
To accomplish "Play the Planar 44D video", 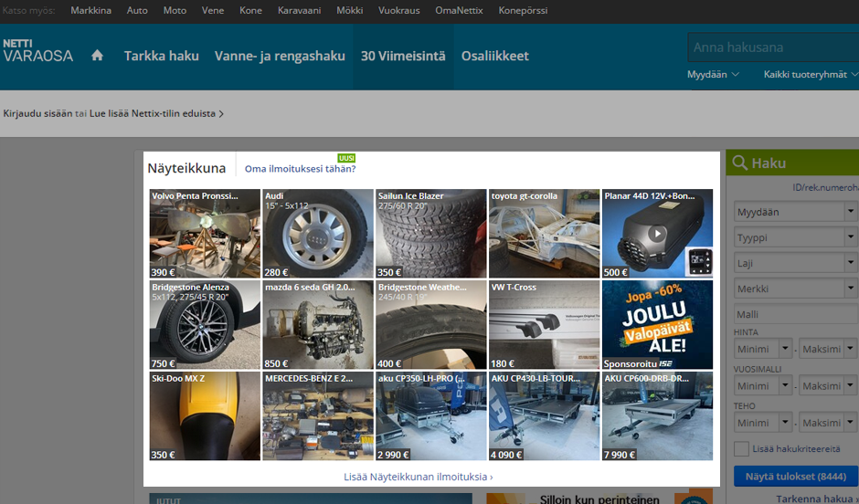I will pos(657,233).
